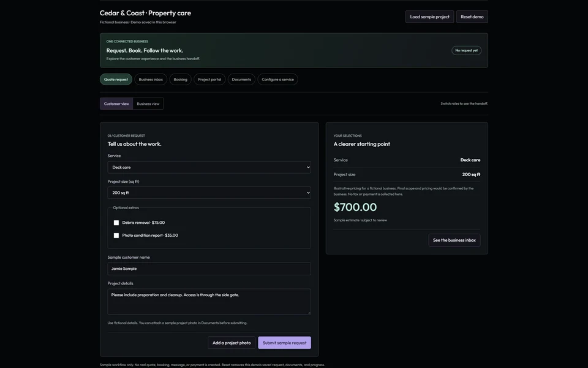Image resolution: width=588 pixels, height=368 pixels.
Task: Select the Customer view role
Action: (x=116, y=104)
